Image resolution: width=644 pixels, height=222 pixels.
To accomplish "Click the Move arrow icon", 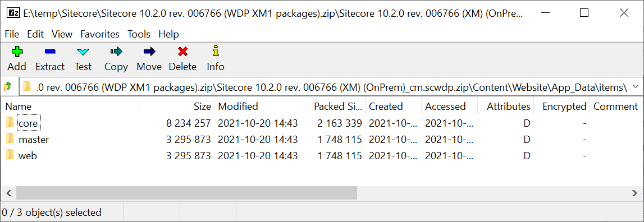I will pos(149,51).
